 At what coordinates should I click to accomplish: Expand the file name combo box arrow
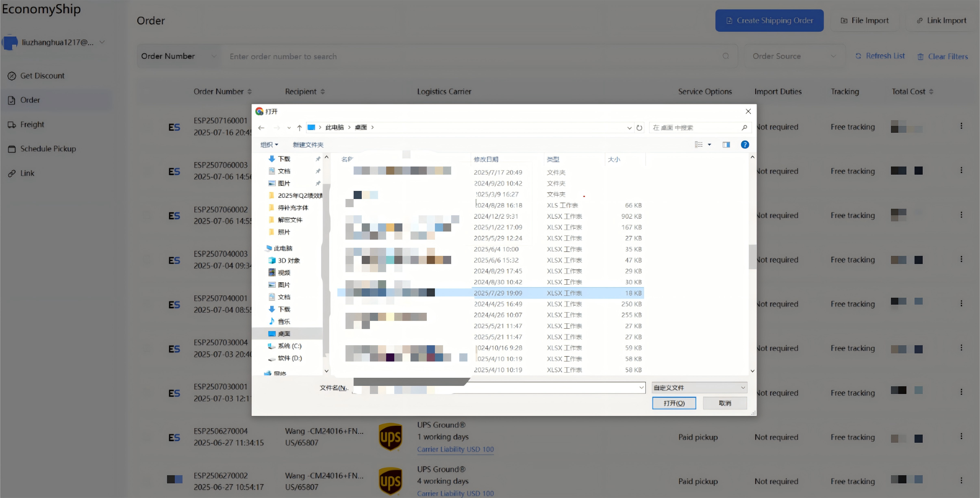tap(641, 388)
